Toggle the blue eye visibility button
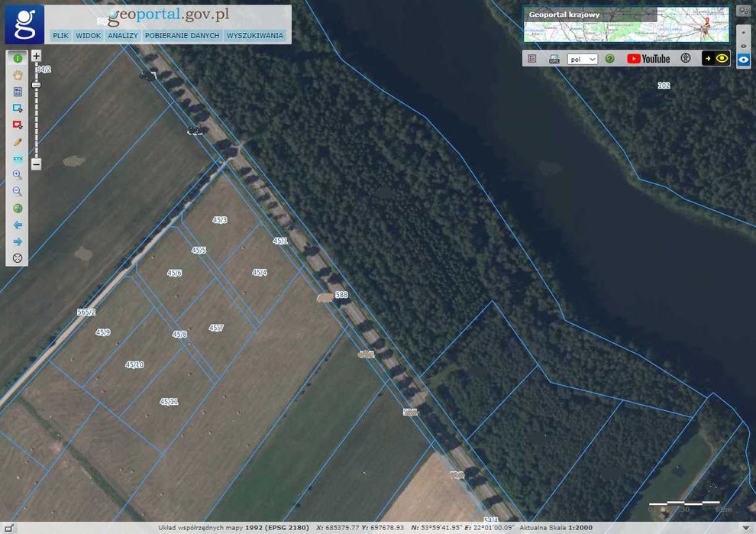Screen dimensions: 756x534 [744, 60]
